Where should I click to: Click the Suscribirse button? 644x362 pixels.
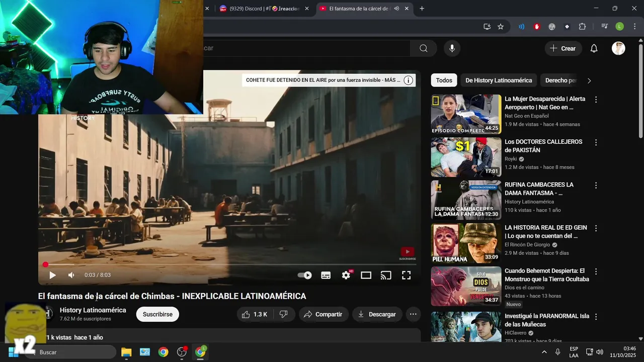click(x=157, y=314)
